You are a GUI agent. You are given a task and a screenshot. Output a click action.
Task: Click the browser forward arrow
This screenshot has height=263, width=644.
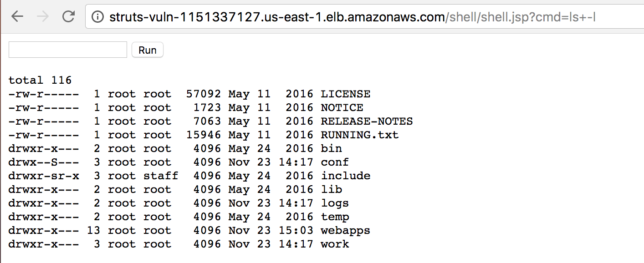(43, 17)
